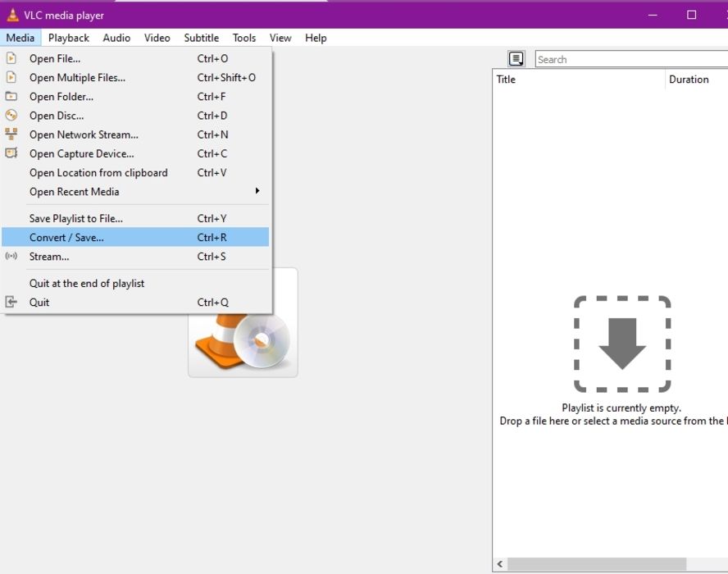Viewport: 728px width, 574px height.
Task: Focus the playlist Search field
Action: [631, 59]
